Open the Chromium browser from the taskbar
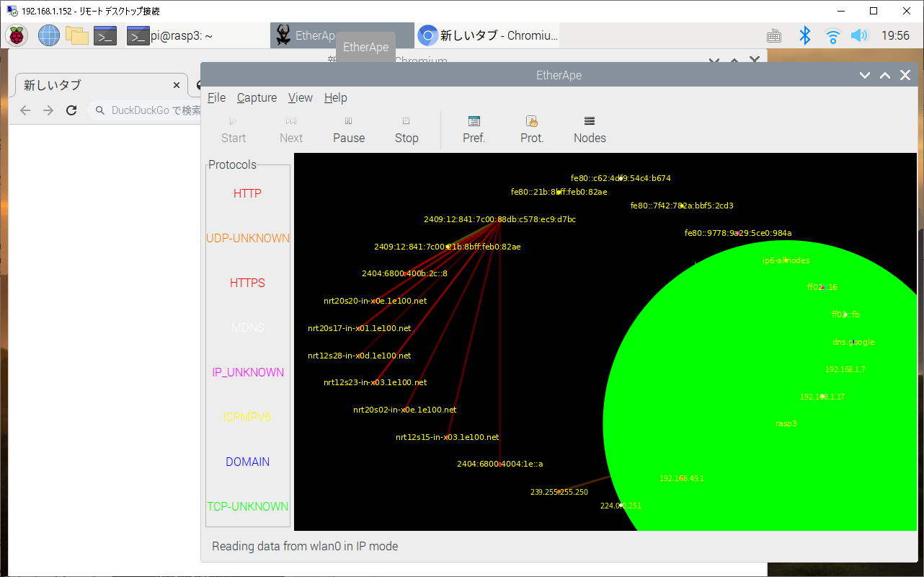Screen dimensions: 924x577 pyautogui.click(x=487, y=35)
